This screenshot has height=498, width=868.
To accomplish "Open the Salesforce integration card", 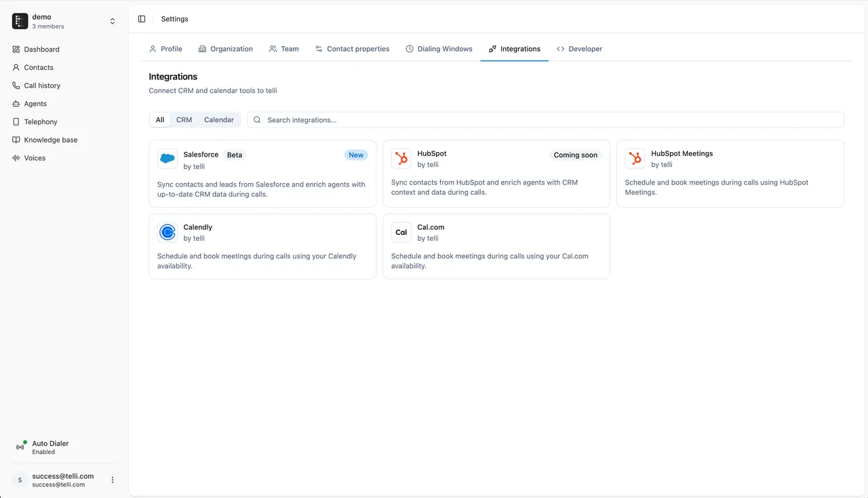I will (x=262, y=174).
